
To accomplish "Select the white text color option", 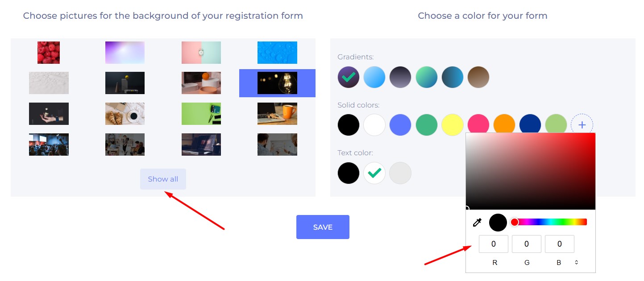I will [374, 173].
